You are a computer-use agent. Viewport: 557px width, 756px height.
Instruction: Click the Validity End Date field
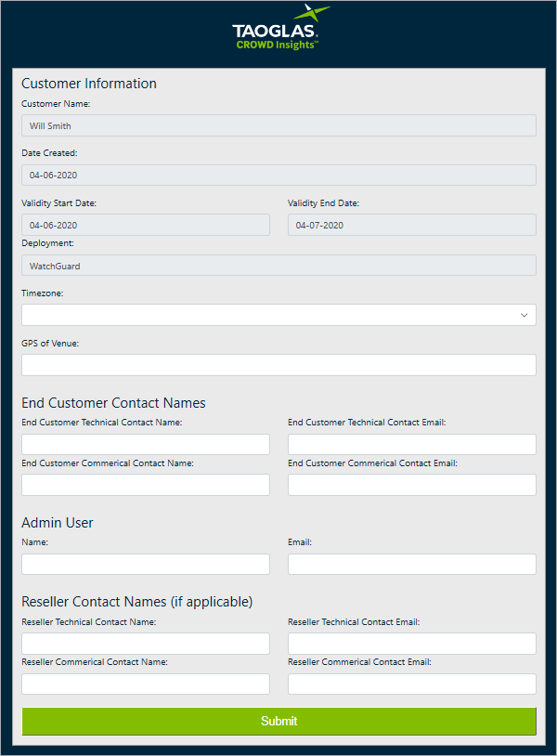point(411,225)
